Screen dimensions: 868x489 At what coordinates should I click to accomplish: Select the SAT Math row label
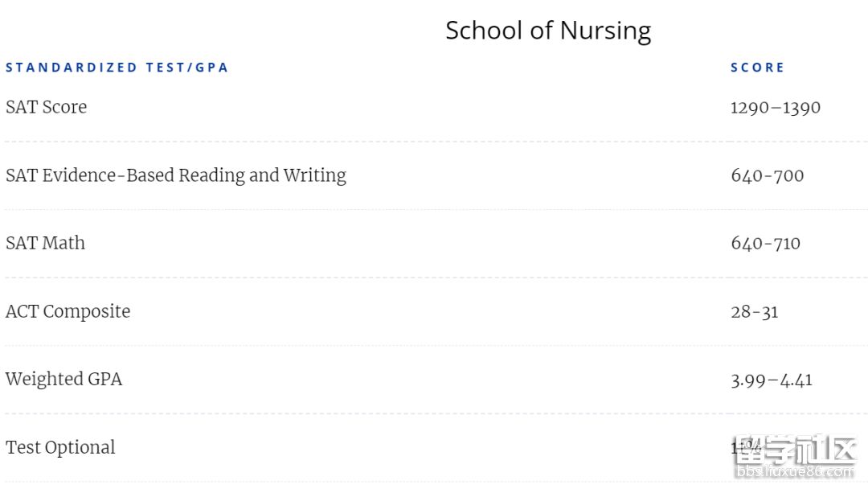click(45, 243)
